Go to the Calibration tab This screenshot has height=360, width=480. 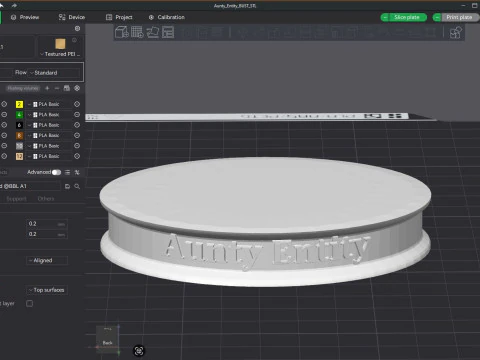[x=166, y=17]
